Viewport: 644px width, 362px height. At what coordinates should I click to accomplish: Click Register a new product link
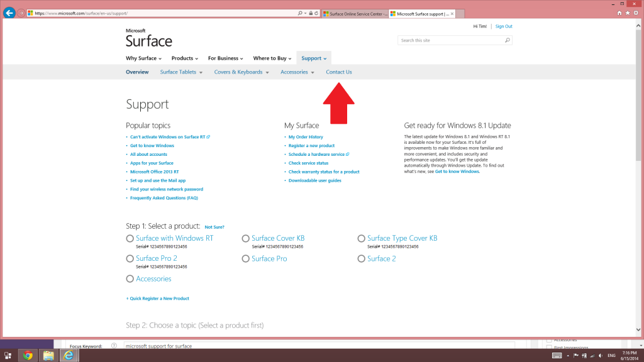311,145
